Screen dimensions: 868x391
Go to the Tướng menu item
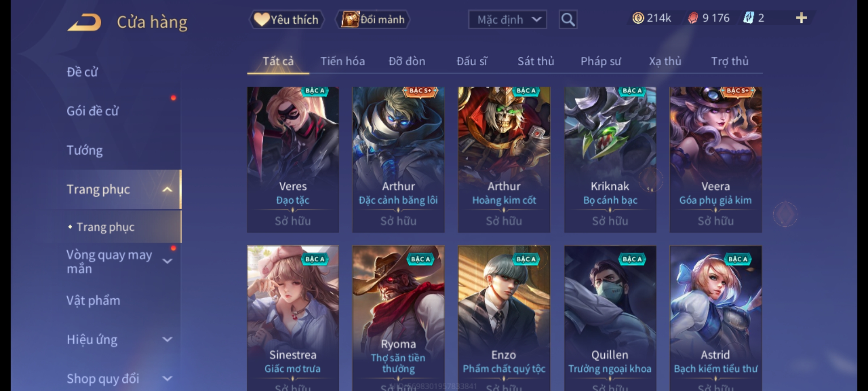click(85, 150)
